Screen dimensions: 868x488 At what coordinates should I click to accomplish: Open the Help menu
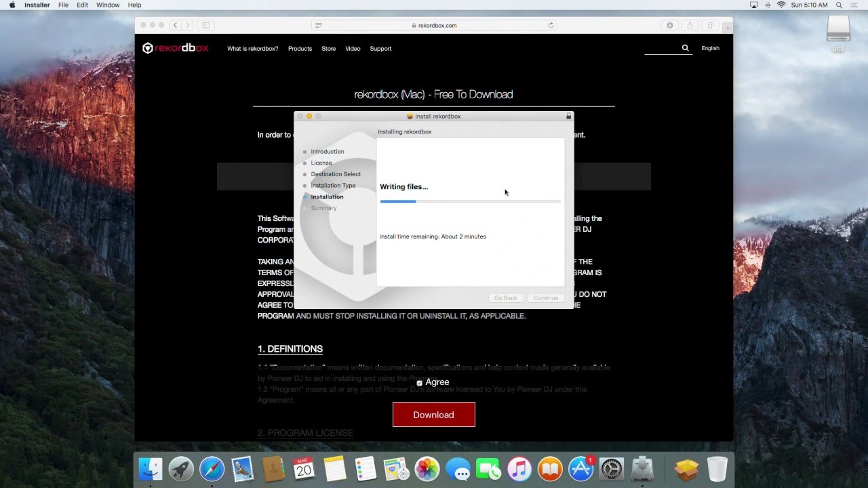point(134,5)
